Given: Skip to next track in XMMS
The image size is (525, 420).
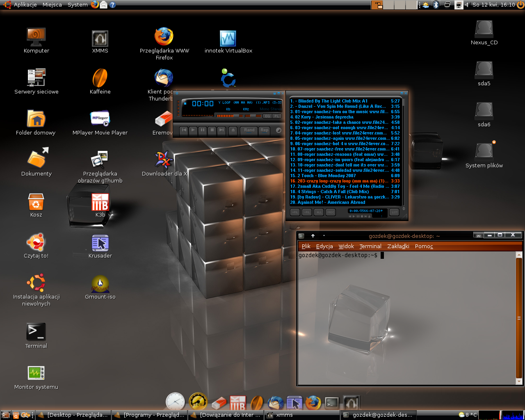Looking at the screenshot, I should [x=221, y=130].
